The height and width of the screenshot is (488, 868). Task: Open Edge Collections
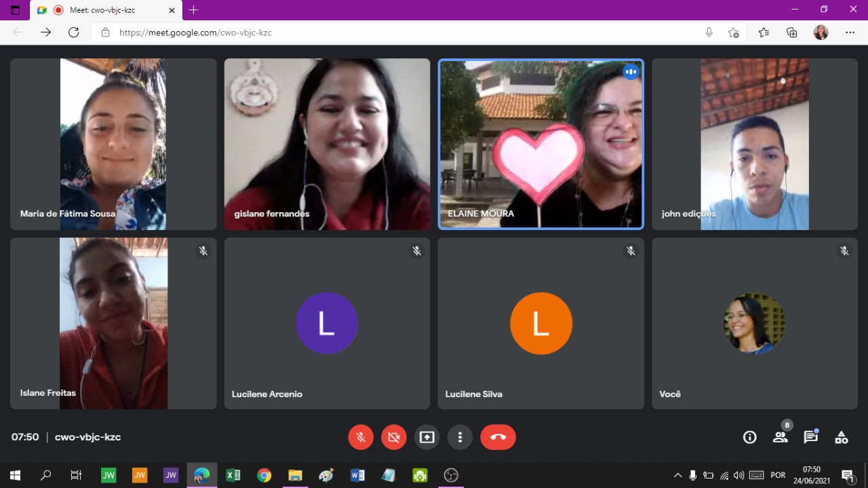pos(792,33)
